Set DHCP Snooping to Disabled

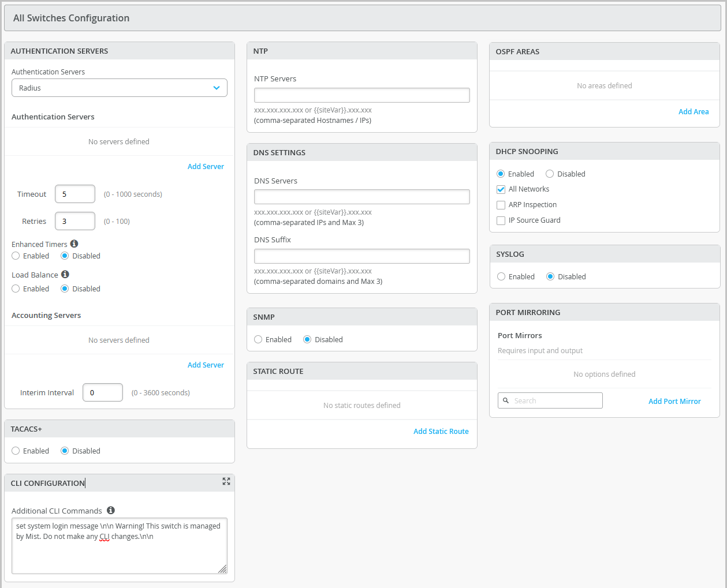click(x=550, y=174)
